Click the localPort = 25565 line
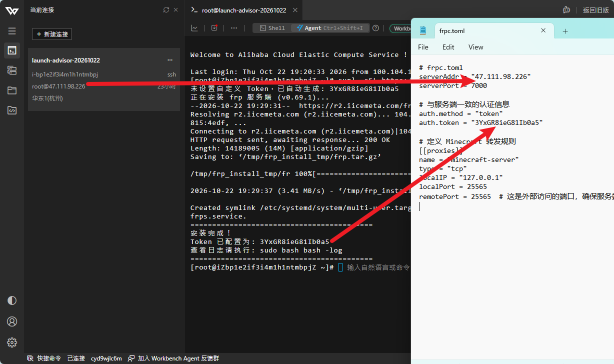 (x=453, y=187)
